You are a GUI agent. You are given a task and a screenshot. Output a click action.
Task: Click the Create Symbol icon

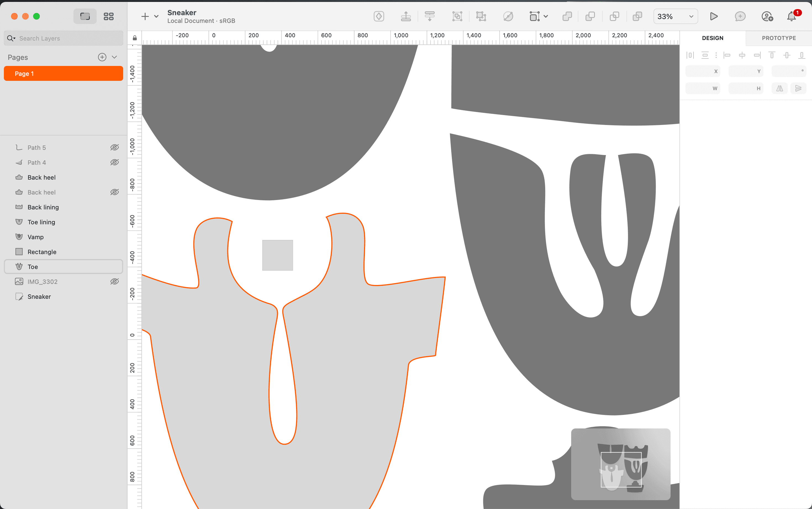tap(379, 16)
